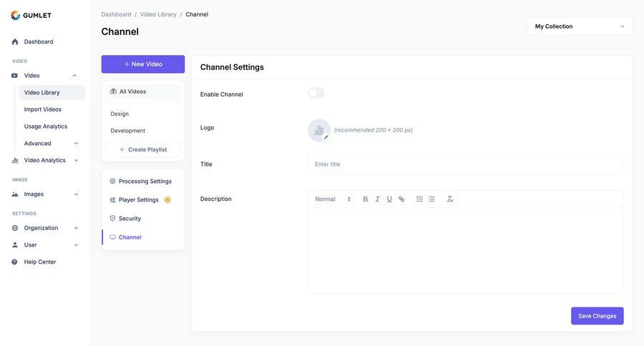The height and width of the screenshot is (346, 644).
Task: Click the Enter title input field
Action: 466,164
